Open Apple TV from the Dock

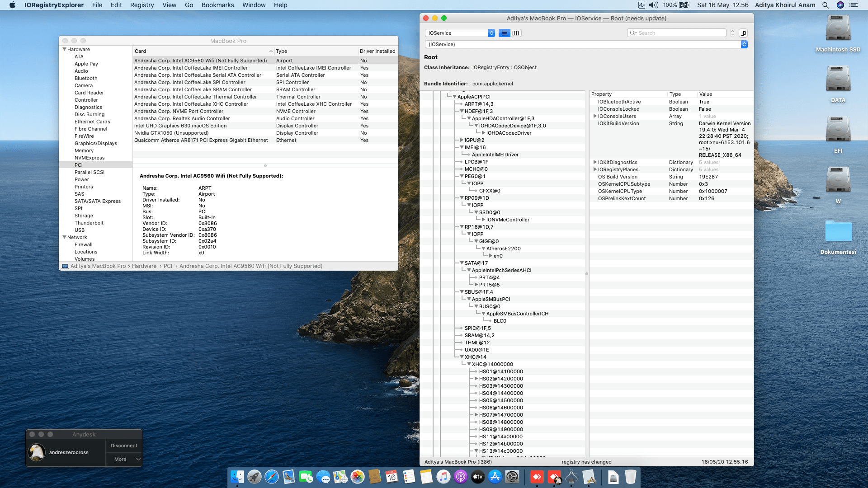478,477
